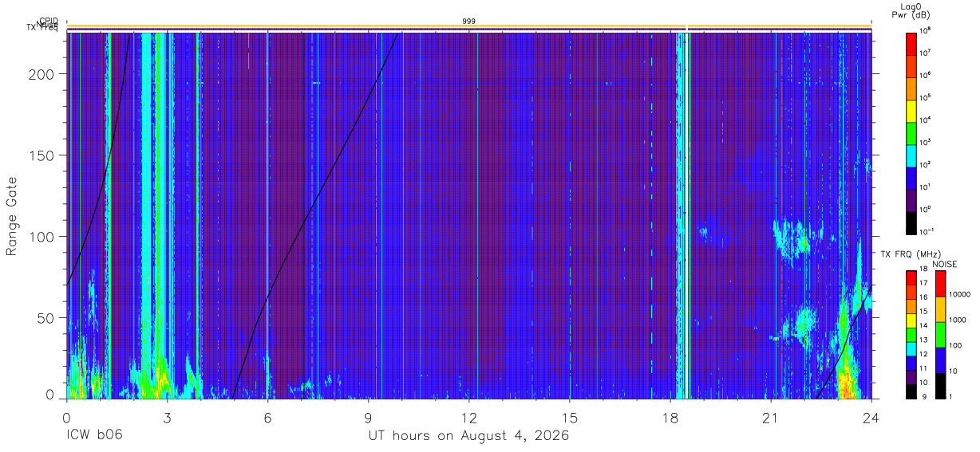Click the '12' tick on the UT hours axis
This screenshot has width=980, height=452.
(x=469, y=417)
